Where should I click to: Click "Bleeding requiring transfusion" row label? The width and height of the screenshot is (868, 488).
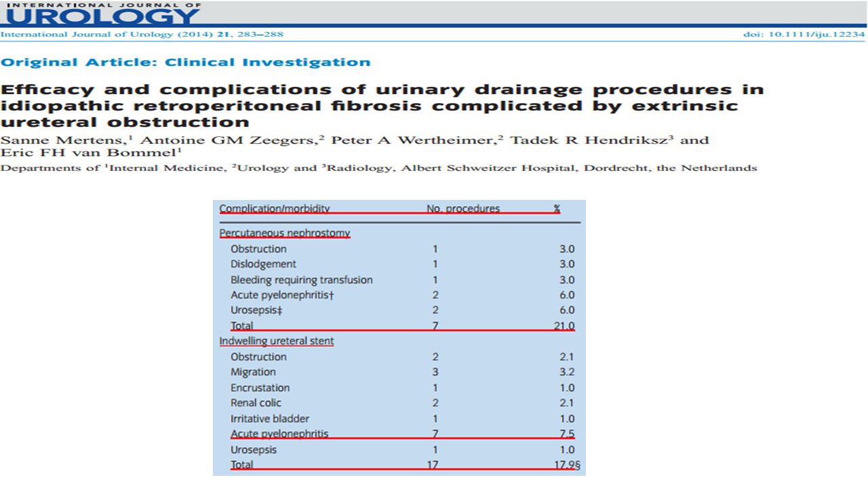(x=302, y=280)
